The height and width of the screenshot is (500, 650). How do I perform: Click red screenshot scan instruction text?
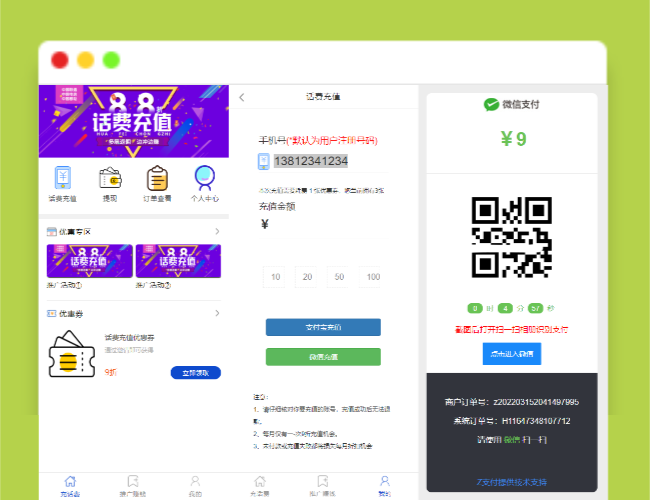[x=512, y=330]
